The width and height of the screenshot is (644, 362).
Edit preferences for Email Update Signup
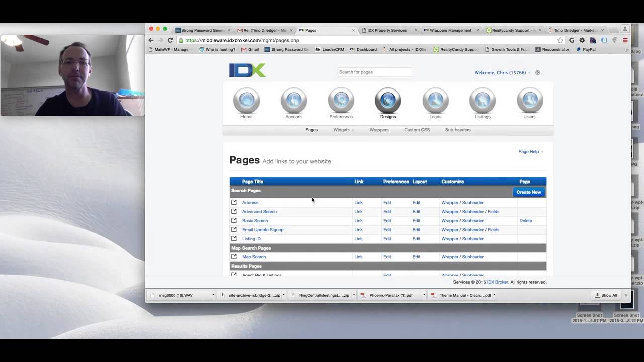point(387,229)
